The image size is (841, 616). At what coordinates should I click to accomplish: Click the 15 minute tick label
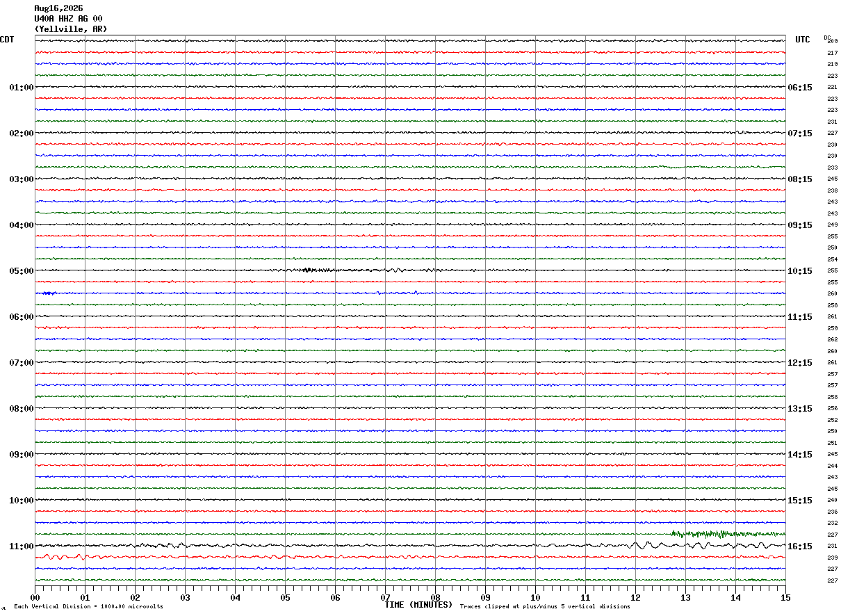[785, 597]
